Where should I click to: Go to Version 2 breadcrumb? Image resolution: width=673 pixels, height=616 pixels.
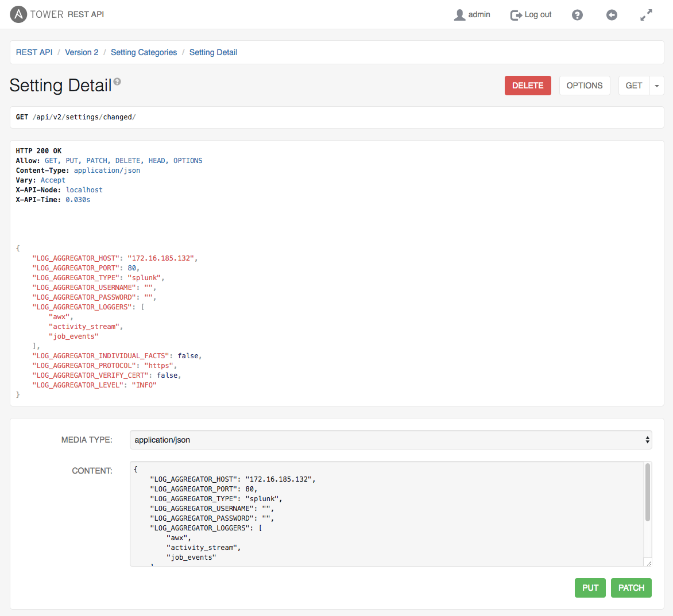pos(82,52)
